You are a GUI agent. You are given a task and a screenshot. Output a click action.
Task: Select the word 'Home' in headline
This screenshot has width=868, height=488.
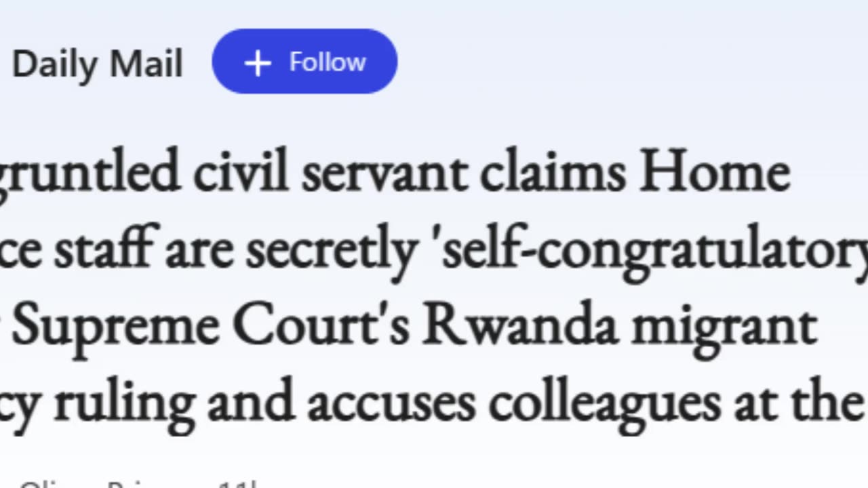(715, 172)
